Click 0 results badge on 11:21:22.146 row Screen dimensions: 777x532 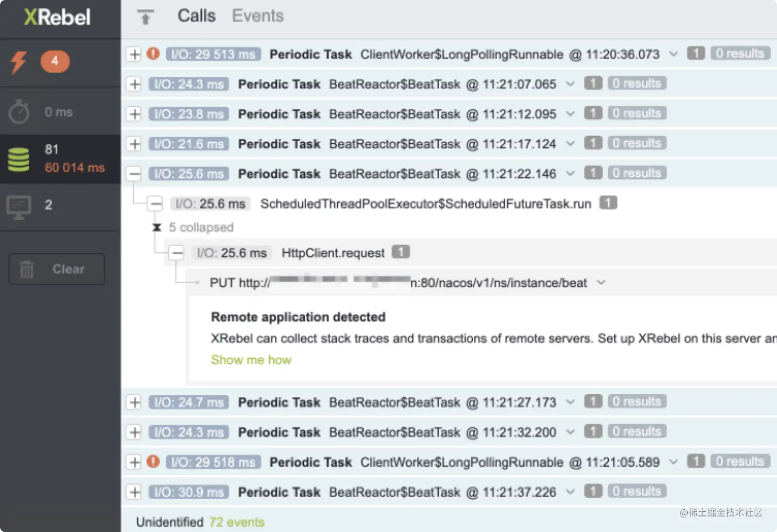[636, 173]
